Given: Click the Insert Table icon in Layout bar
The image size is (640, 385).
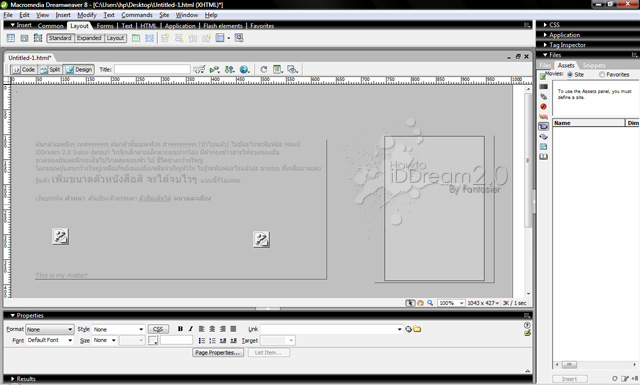Looking at the screenshot, I should (x=11, y=38).
